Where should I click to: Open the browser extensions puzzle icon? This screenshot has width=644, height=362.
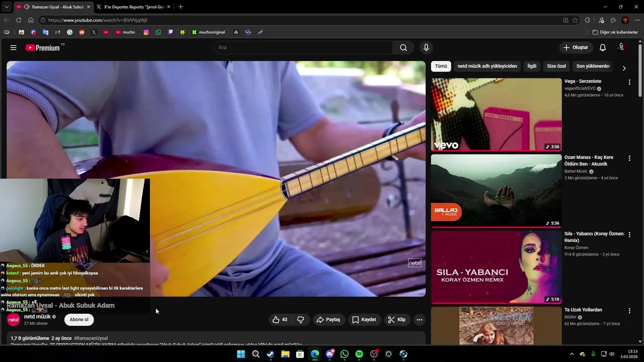588,20
